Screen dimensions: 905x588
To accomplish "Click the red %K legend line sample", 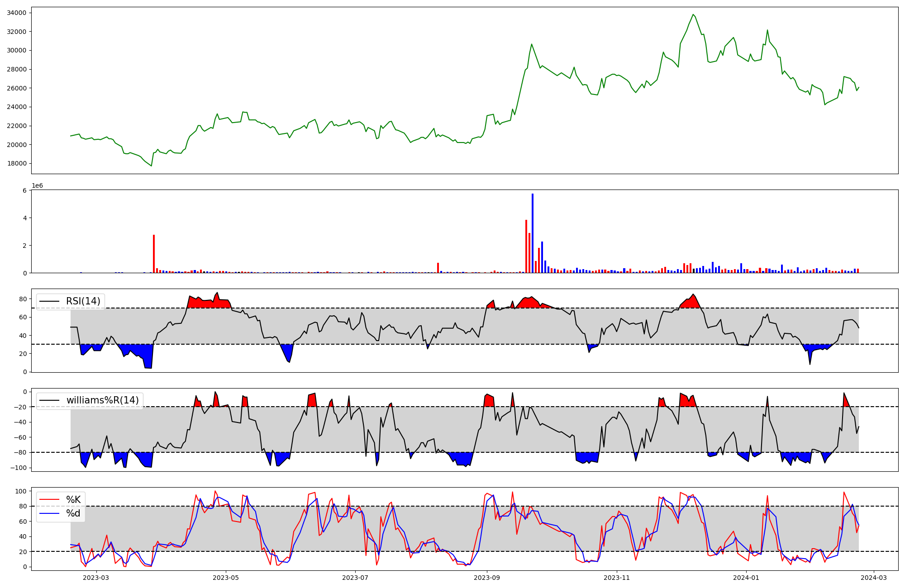I will [49, 500].
